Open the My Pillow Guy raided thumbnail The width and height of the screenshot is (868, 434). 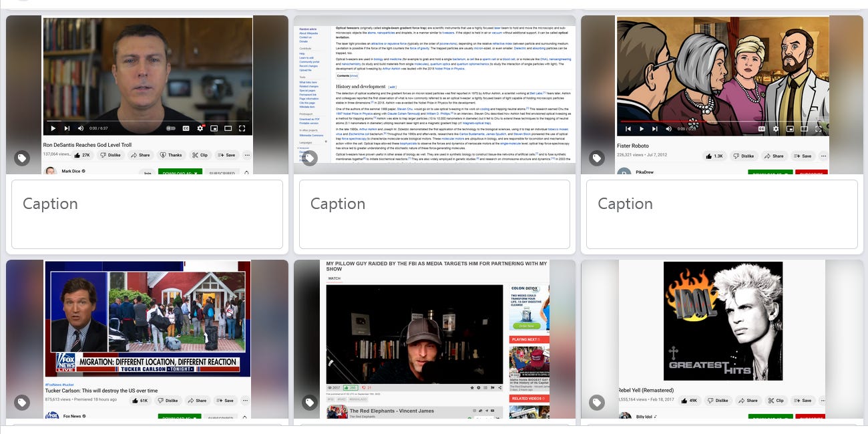[434, 339]
